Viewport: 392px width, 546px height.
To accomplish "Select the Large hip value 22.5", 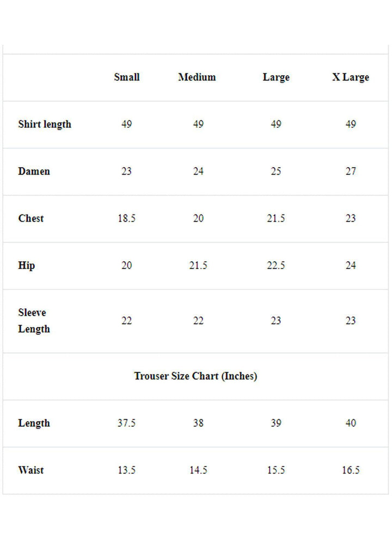I will click(276, 266).
